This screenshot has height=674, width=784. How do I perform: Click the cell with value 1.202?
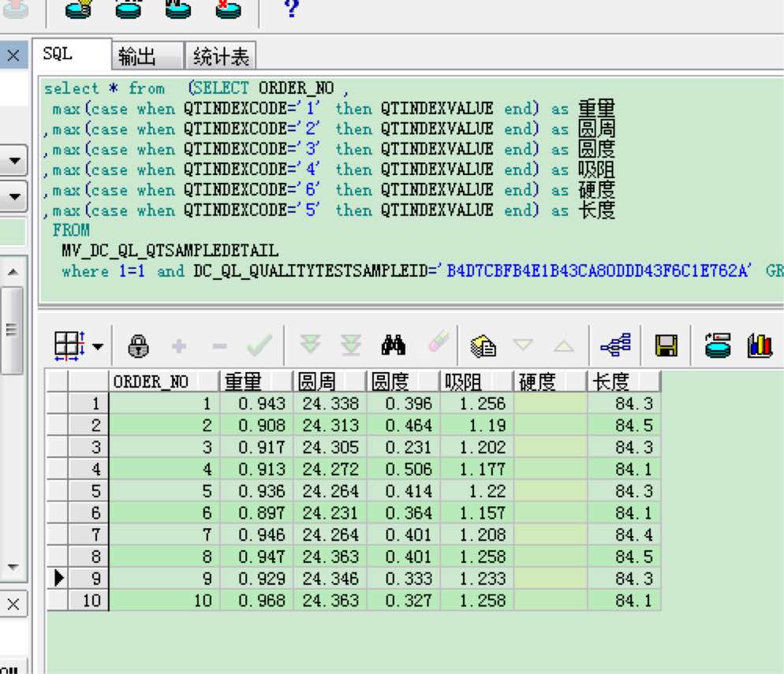[x=476, y=447]
